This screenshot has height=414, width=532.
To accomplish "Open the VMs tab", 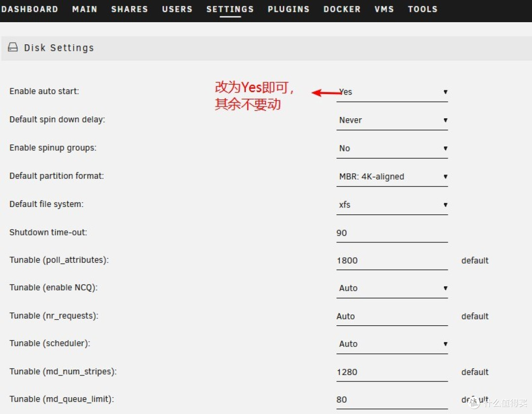I will [x=384, y=9].
